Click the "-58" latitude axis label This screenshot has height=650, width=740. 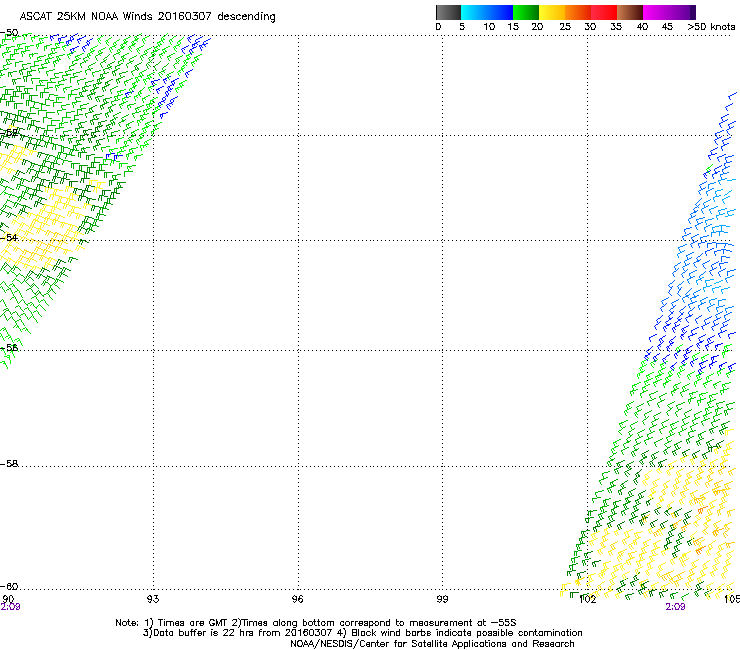tap(9, 464)
